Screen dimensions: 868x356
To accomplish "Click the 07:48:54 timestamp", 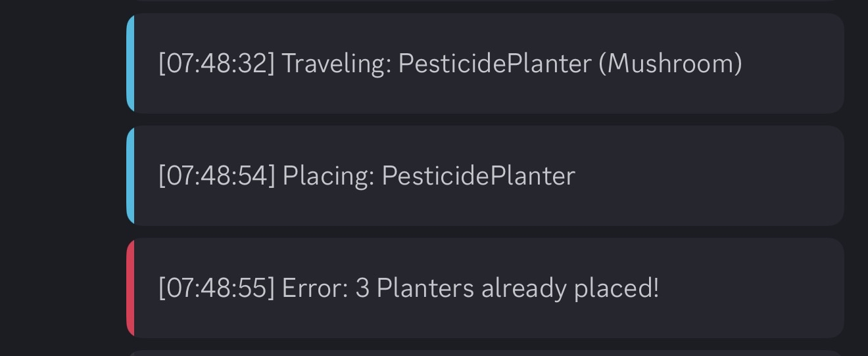I will [x=216, y=176].
